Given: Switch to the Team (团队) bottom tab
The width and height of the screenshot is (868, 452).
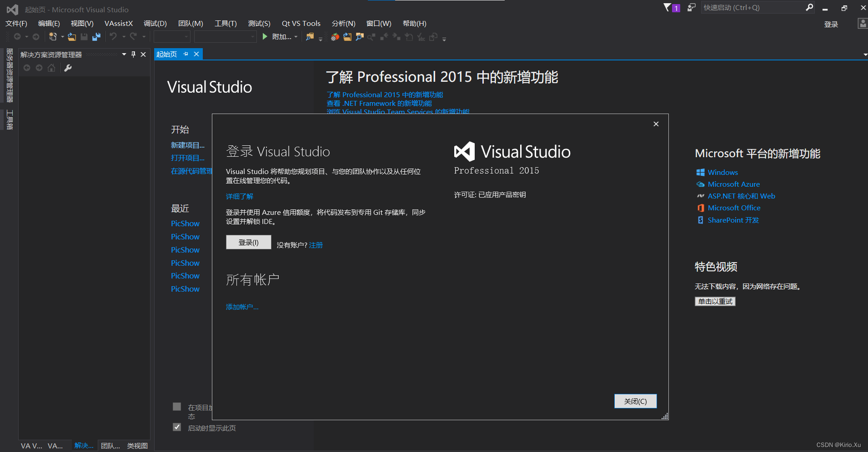Looking at the screenshot, I should pyautogui.click(x=110, y=446).
